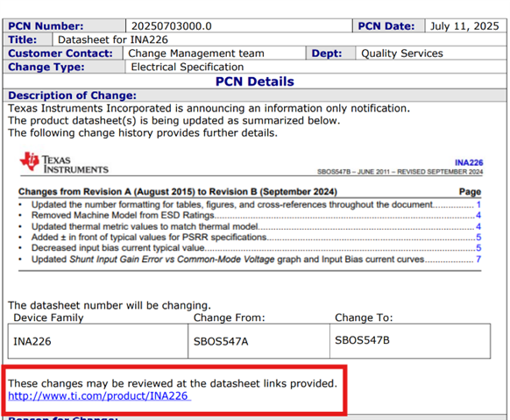Select the PCN date July 11, 2025
Screen dimensions: 510x420
point(464,26)
